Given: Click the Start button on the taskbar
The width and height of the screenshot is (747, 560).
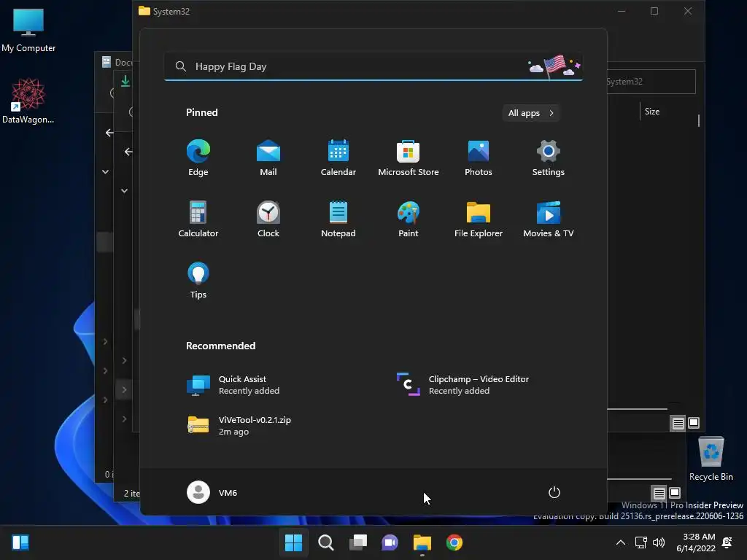Looking at the screenshot, I should (x=293, y=542).
